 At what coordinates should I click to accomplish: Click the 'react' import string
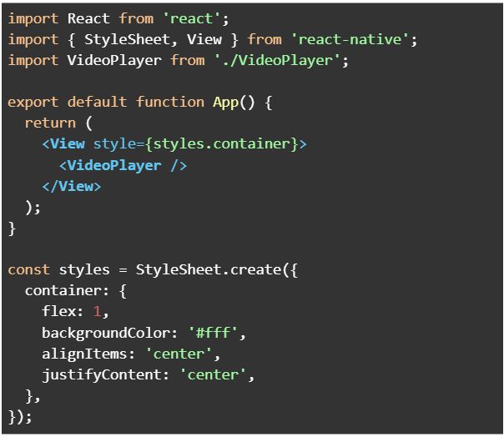tap(192, 18)
